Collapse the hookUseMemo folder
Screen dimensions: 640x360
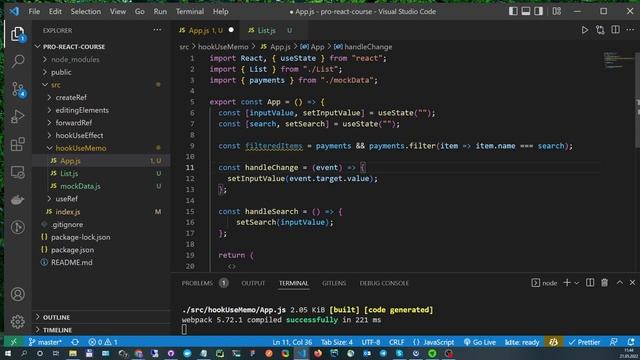[81, 148]
